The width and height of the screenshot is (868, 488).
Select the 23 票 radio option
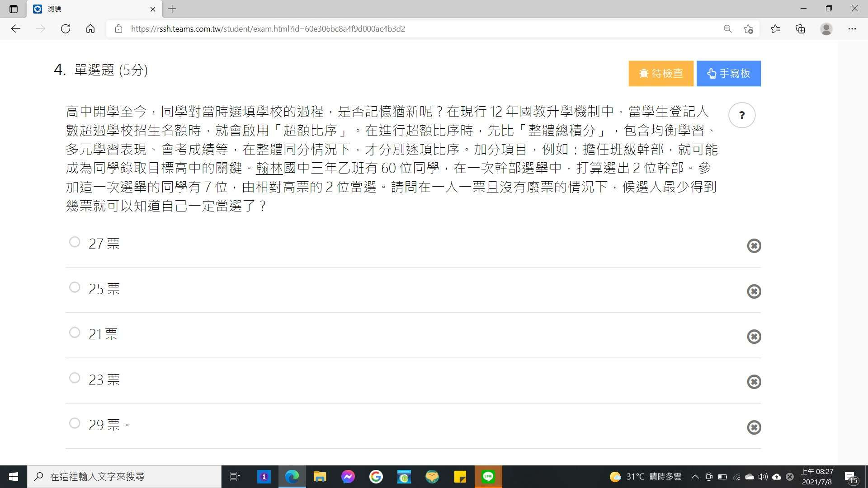pyautogui.click(x=75, y=378)
